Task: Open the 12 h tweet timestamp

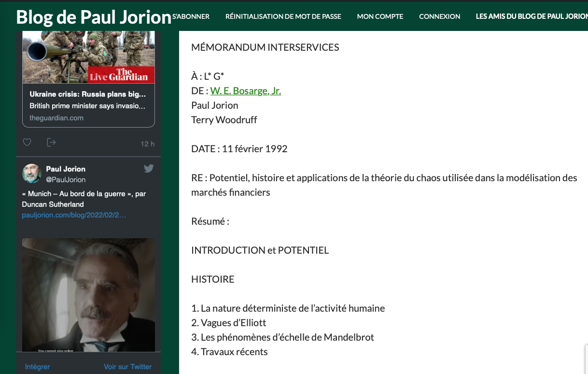Action: (x=148, y=144)
